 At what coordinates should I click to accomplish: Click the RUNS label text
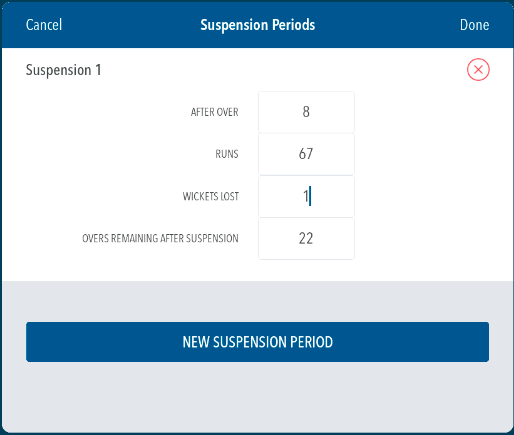227,154
